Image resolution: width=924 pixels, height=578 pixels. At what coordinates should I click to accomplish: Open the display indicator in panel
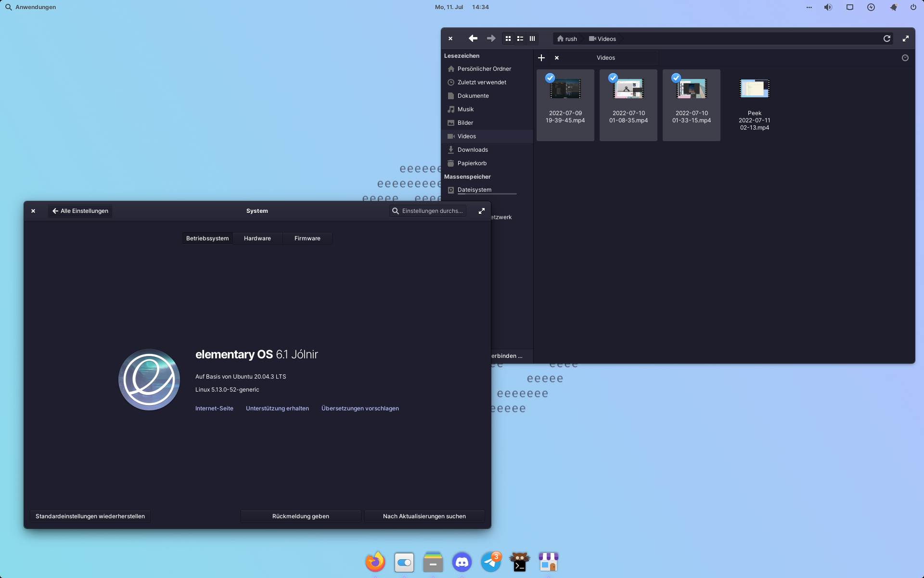click(850, 7)
